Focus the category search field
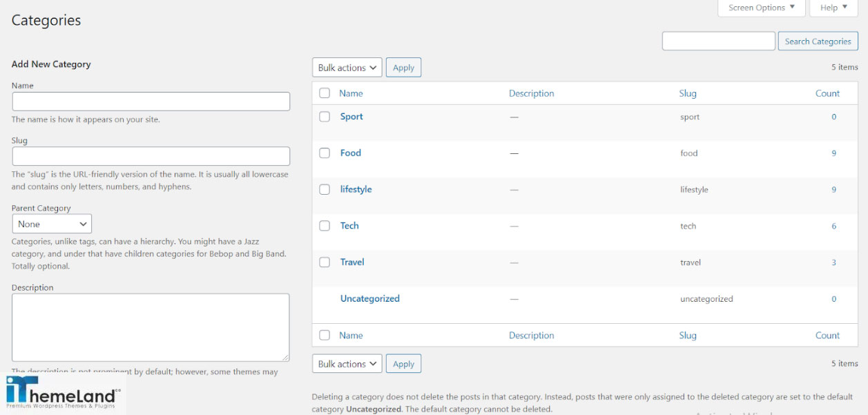Viewport: 868px width, 415px height. click(719, 41)
